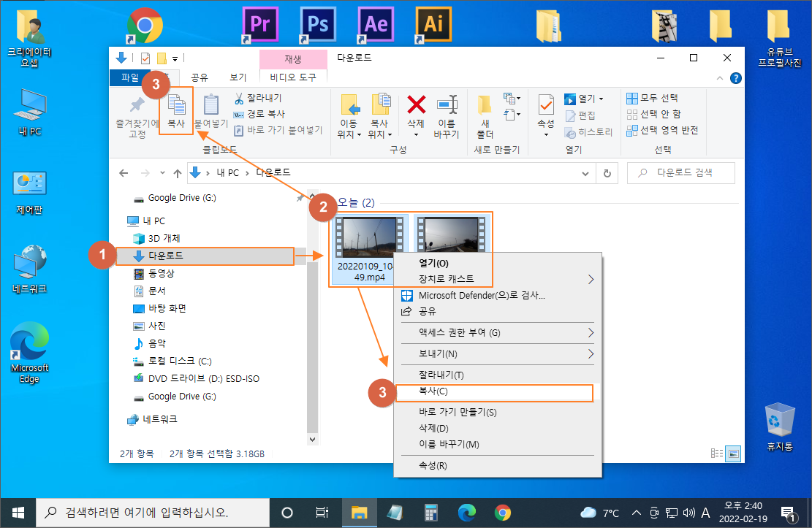Click Open (열기) in context menu

pos(433,263)
